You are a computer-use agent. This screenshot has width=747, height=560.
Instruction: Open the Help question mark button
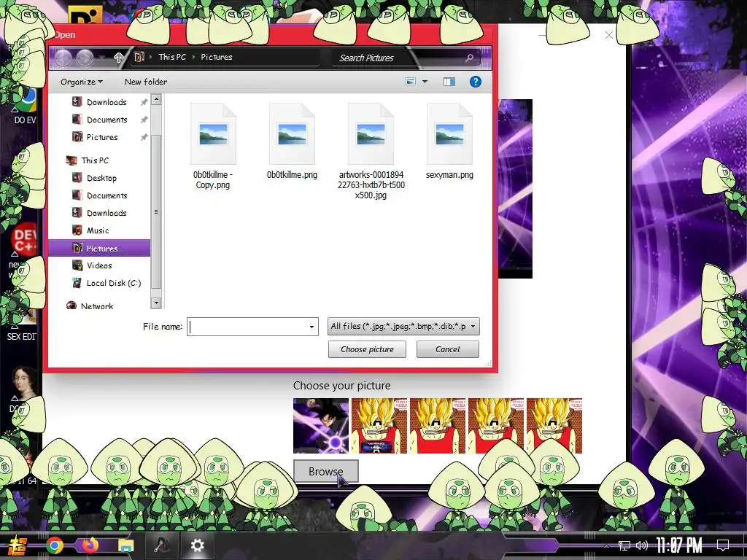[475, 82]
